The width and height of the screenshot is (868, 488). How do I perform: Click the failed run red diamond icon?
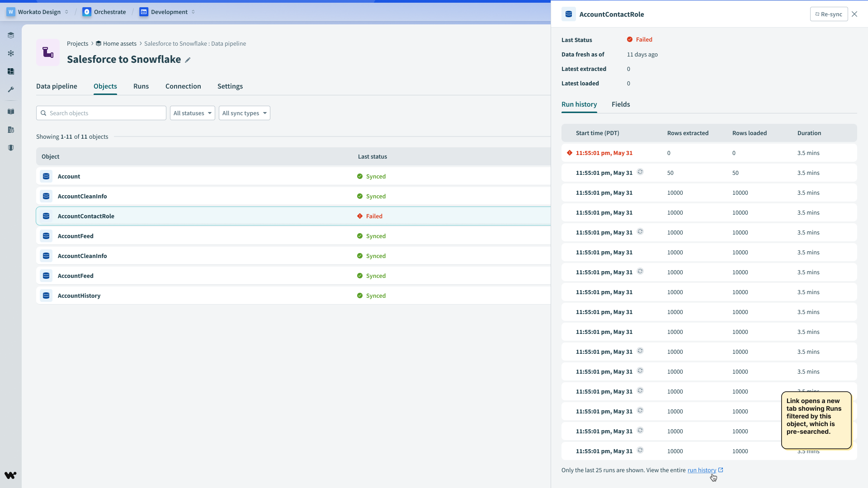pyautogui.click(x=570, y=153)
